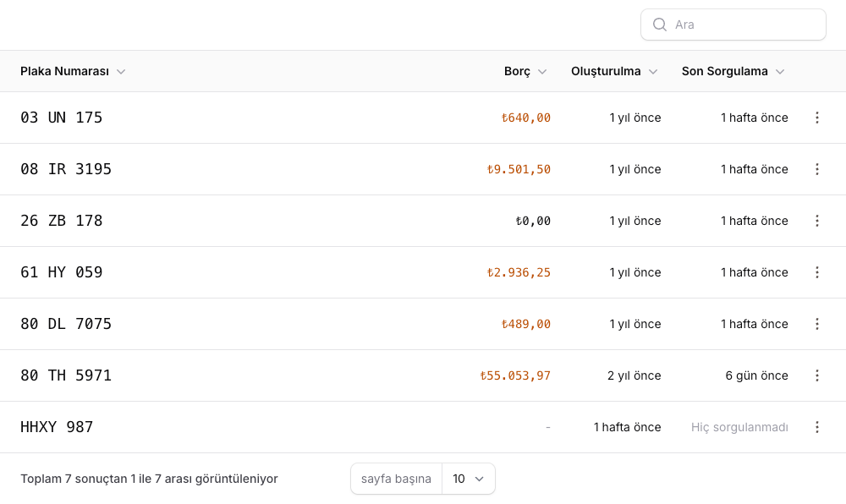The height and width of the screenshot is (504, 846).
Task: Select the HHXY 987 plate entry
Action: point(57,427)
